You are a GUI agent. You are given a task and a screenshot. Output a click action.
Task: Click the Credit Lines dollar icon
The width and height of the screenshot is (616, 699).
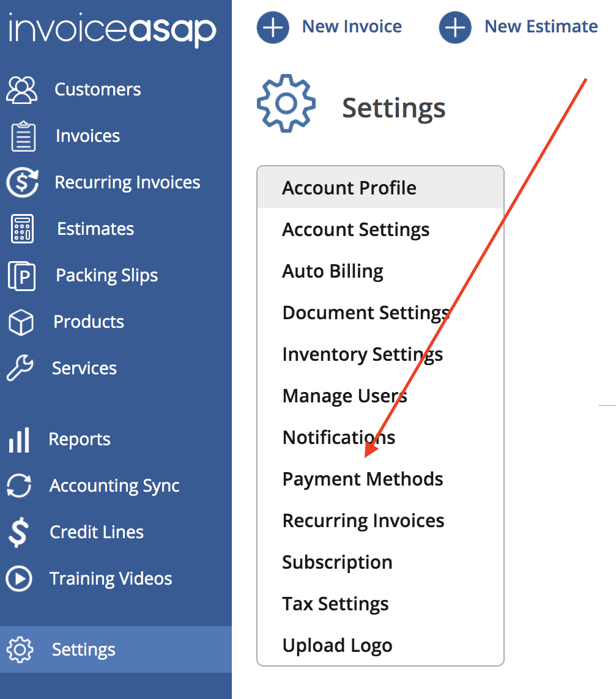[x=19, y=532]
